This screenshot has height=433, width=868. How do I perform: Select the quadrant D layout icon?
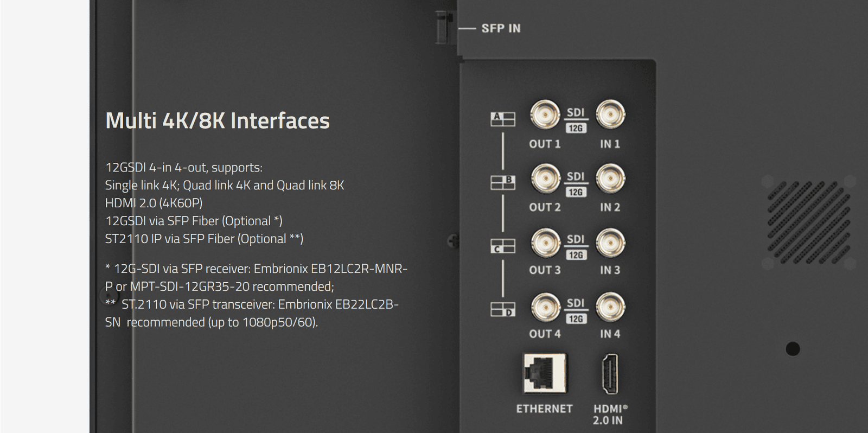(x=502, y=309)
